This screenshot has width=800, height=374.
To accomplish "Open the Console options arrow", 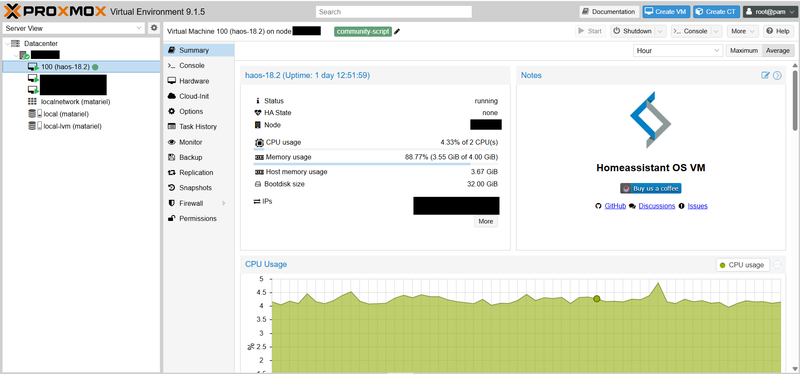I will 717,32.
